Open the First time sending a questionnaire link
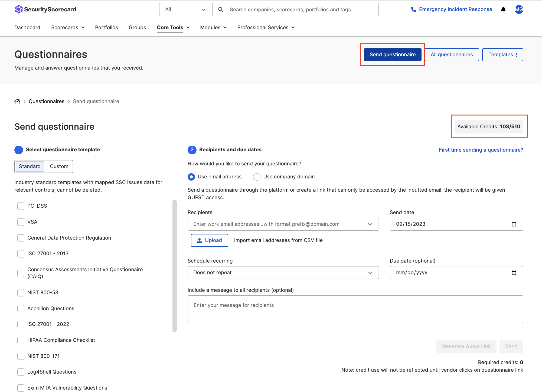542x392 pixels. click(481, 150)
